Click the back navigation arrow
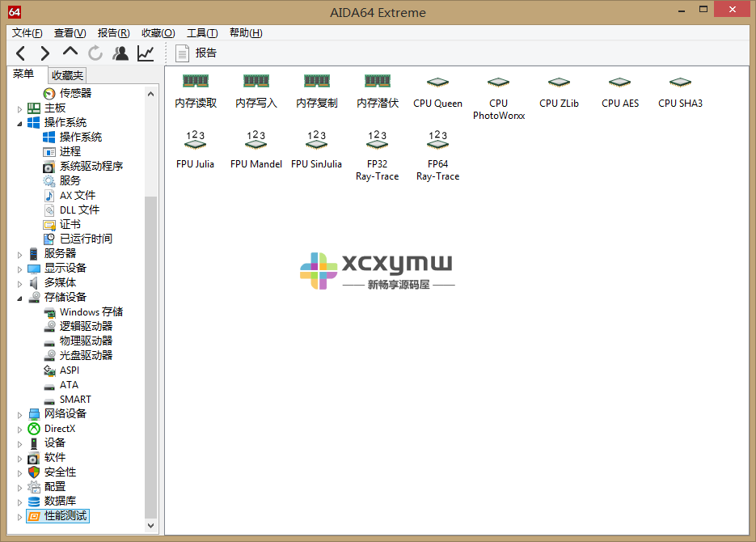The width and height of the screenshot is (756, 542). pos(20,53)
